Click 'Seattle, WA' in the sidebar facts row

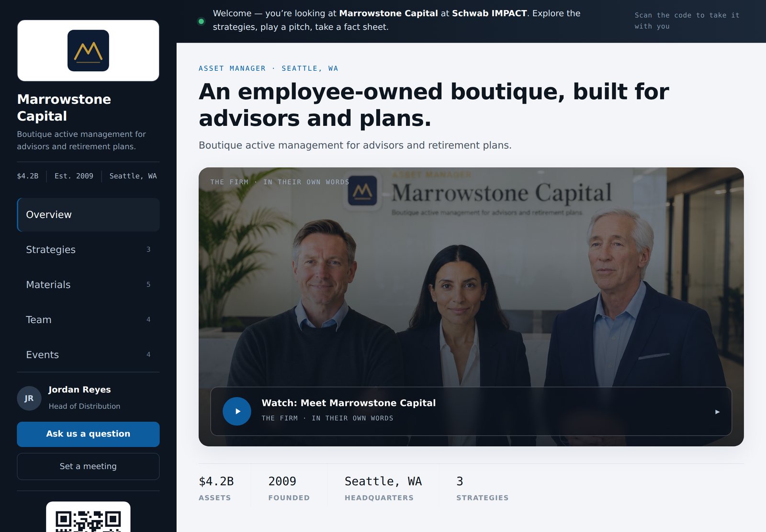click(133, 176)
